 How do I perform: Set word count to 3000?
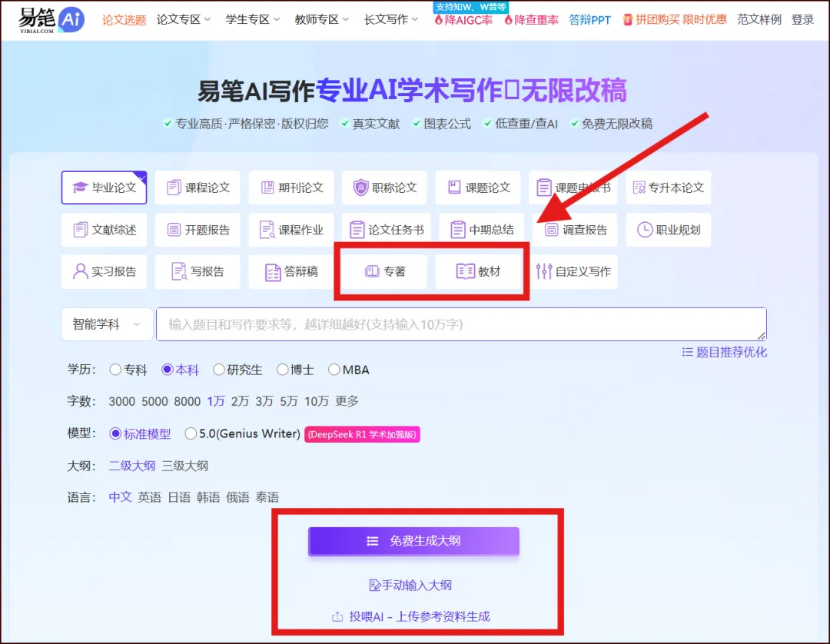(121, 401)
